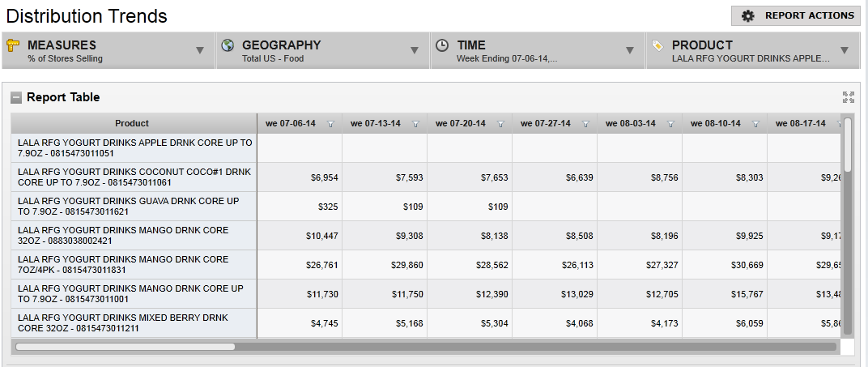Click filter icon on we 07-27-14 column

click(585, 124)
